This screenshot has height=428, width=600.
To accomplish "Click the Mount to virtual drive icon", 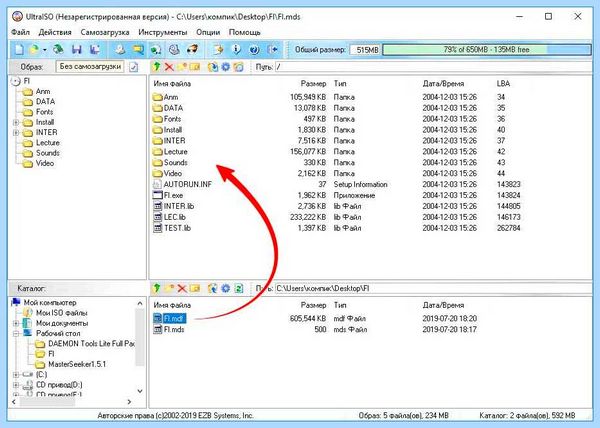I will [x=174, y=49].
